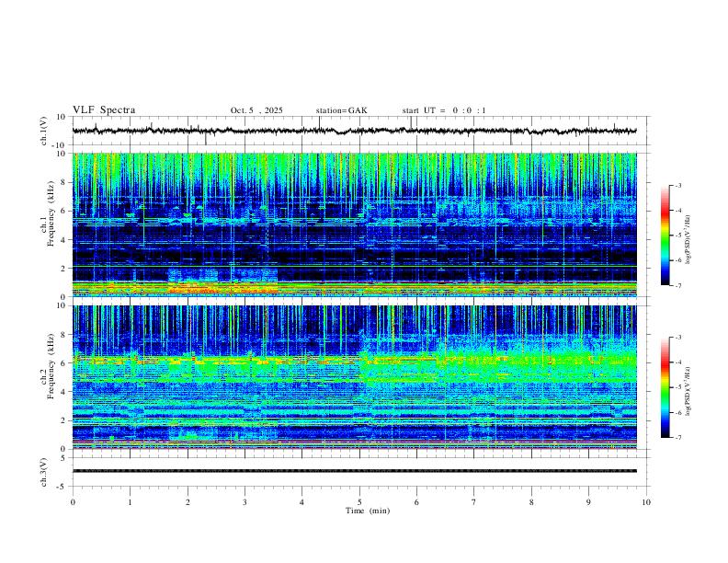Screen dimensions: 728x563
Task: Click the "4" tick on the time axis
Action: 301,502
